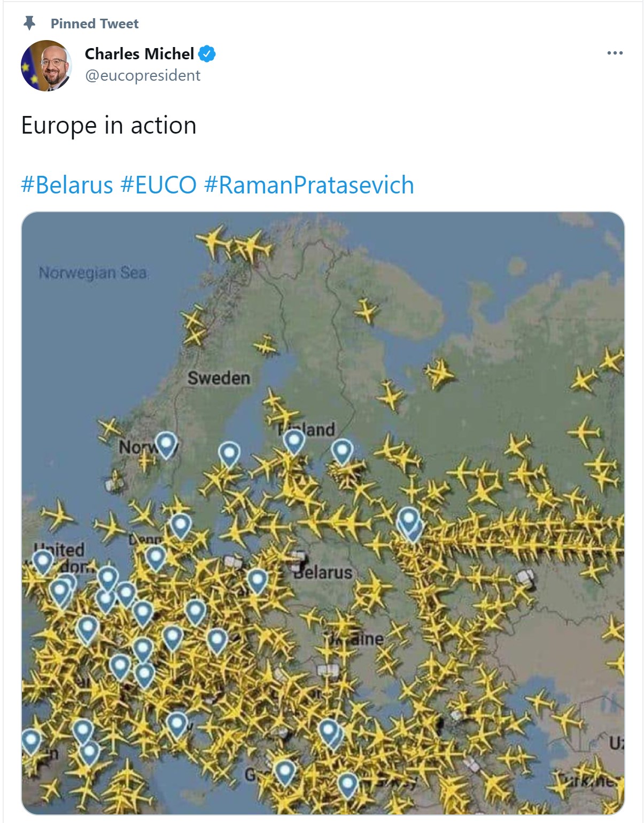
Task: Select map pin overlapping the Norway label
Action: pos(166,445)
